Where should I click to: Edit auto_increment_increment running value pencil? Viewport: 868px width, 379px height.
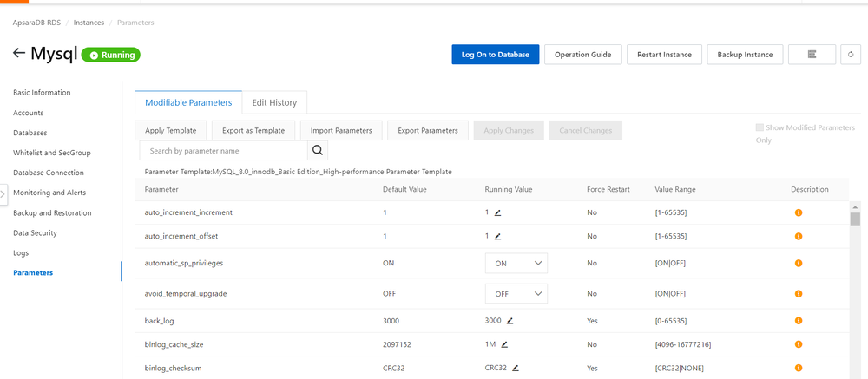[x=498, y=212]
